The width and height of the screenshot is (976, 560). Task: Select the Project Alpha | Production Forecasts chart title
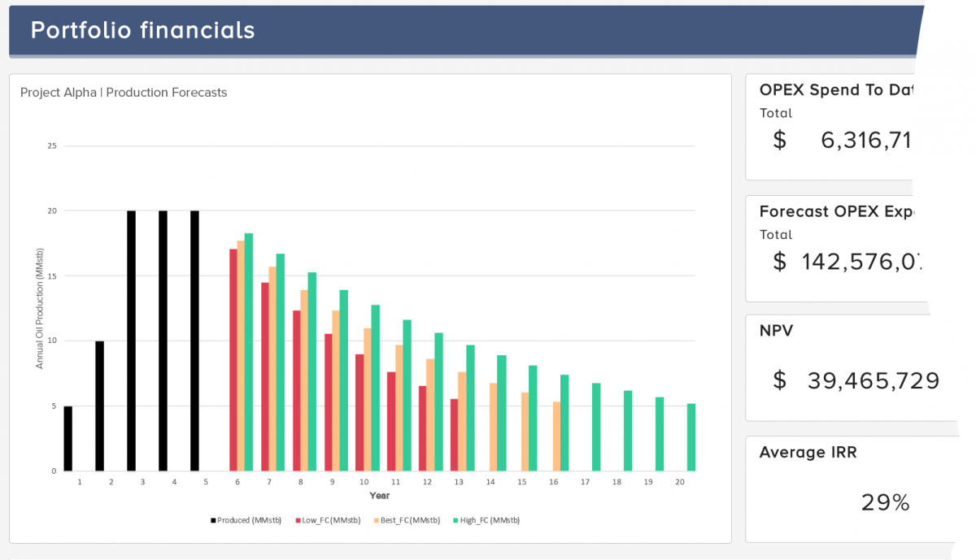(x=124, y=93)
